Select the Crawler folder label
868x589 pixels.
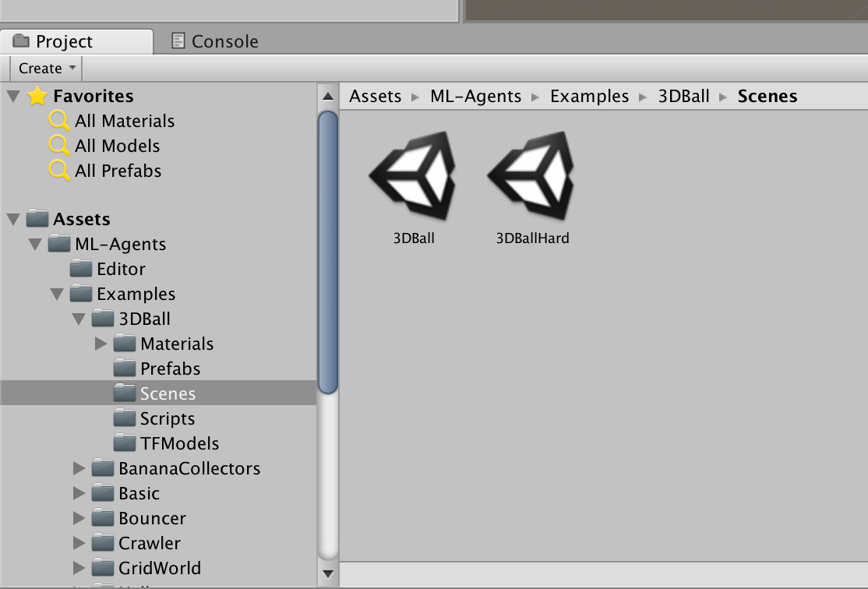click(x=150, y=543)
